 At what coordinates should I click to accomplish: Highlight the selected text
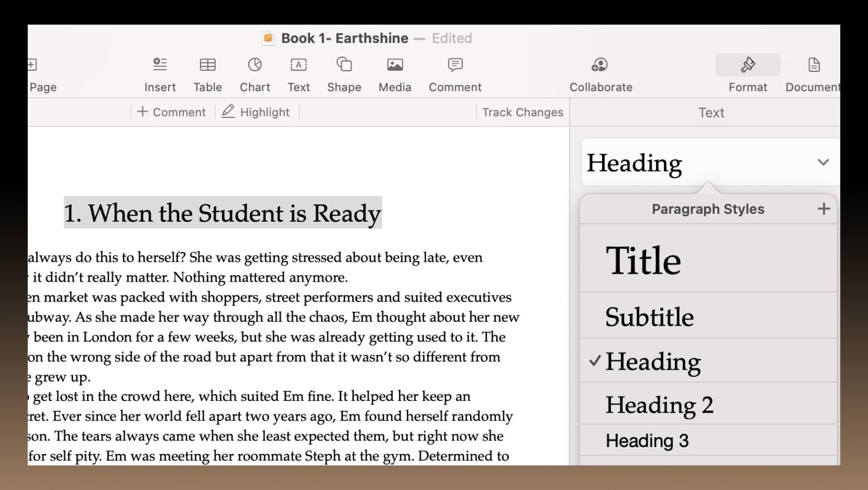click(256, 112)
